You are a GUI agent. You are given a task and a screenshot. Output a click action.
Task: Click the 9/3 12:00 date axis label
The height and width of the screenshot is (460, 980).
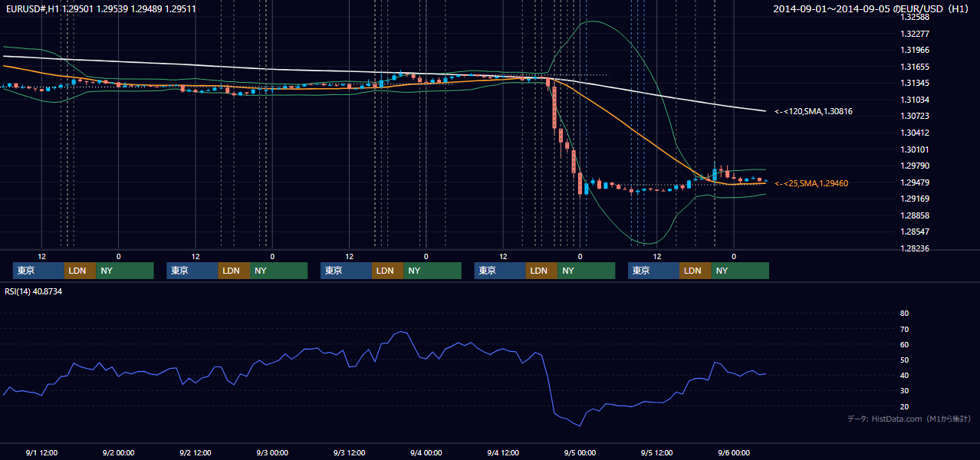click(349, 453)
